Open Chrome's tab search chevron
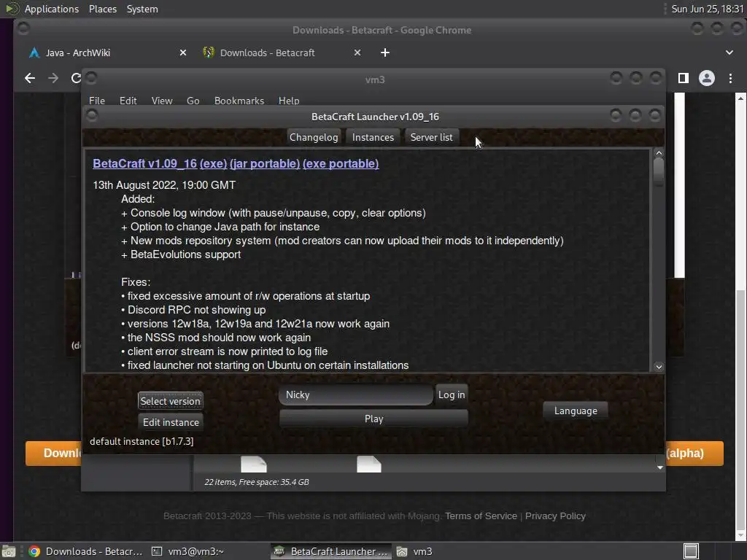This screenshot has width=747, height=560. (x=729, y=52)
